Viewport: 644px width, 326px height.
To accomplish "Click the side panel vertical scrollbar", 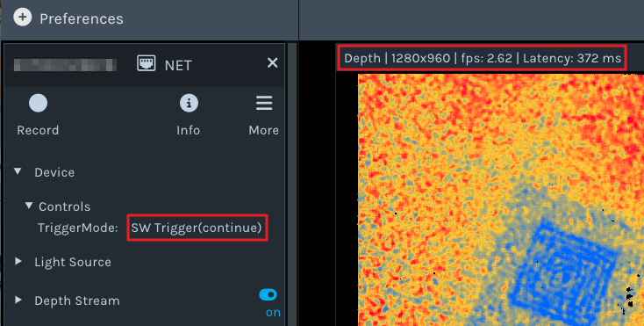I will 292,185.
